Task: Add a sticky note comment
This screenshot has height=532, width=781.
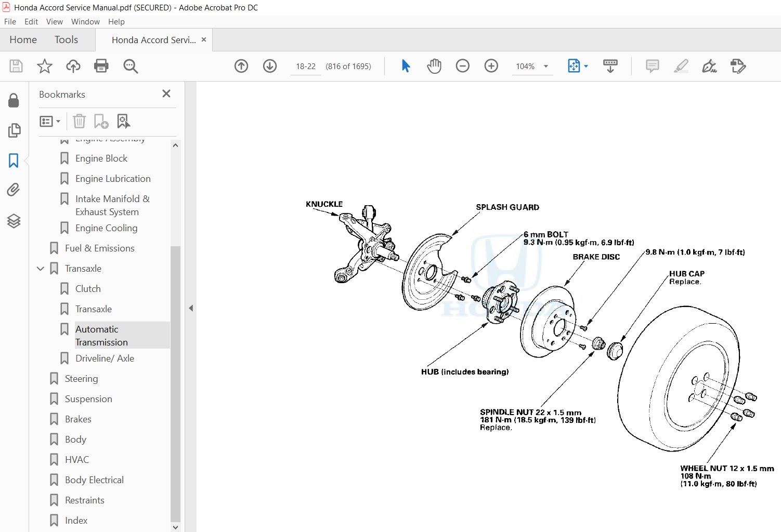Action: coord(653,66)
